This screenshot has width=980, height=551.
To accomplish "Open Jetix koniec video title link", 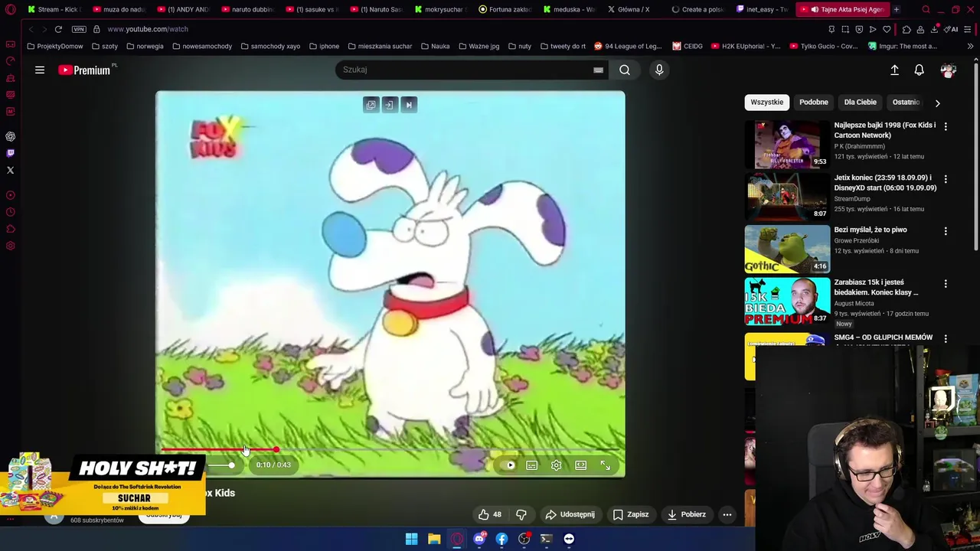I will point(885,182).
